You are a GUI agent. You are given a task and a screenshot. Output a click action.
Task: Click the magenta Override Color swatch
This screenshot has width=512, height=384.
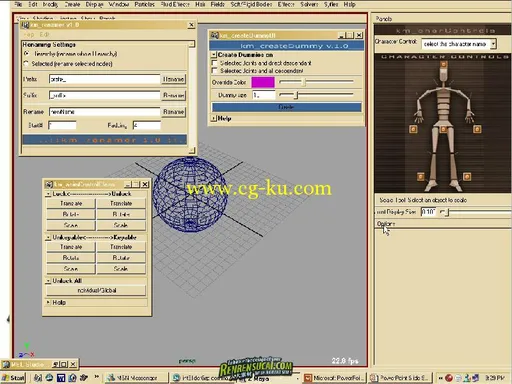(263, 82)
